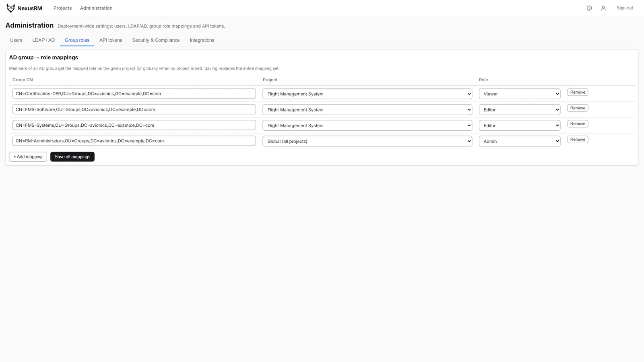Image resolution: width=644 pixels, height=362 pixels.
Task: Go to Security & Compliance tab
Action: pos(156,40)
